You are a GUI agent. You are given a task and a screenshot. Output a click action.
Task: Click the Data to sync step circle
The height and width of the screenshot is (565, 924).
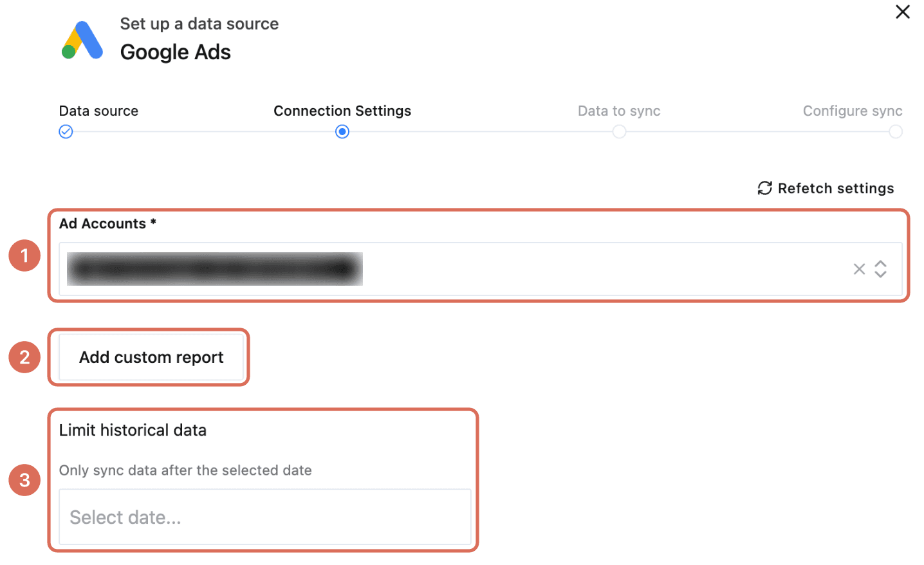619,132
